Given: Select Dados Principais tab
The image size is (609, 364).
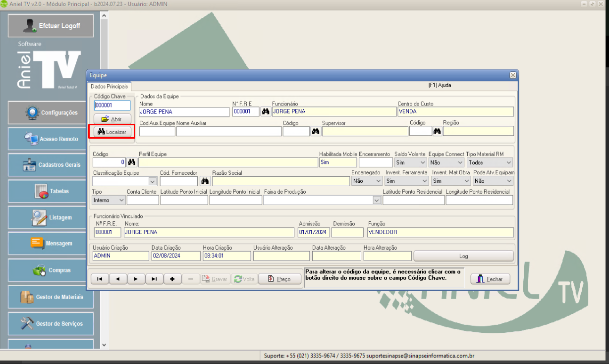Looking at the screenshot, I should pos(109,86).
